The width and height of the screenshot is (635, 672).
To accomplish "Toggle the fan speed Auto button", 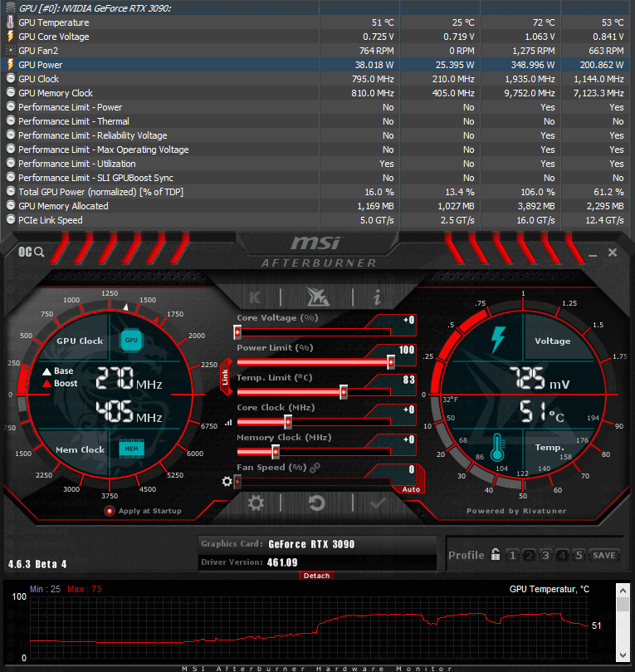I will coord(412,489).
